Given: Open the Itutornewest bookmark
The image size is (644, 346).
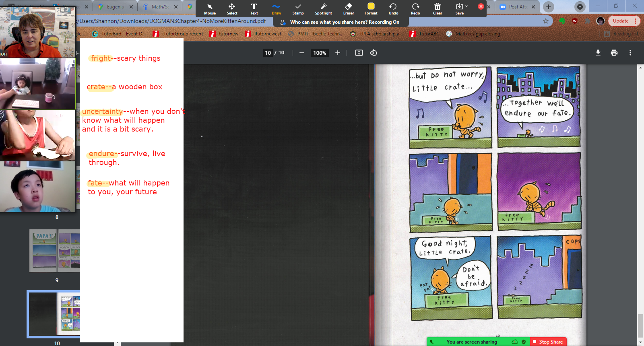Looking at the screenshot, I should click(263, 34).
